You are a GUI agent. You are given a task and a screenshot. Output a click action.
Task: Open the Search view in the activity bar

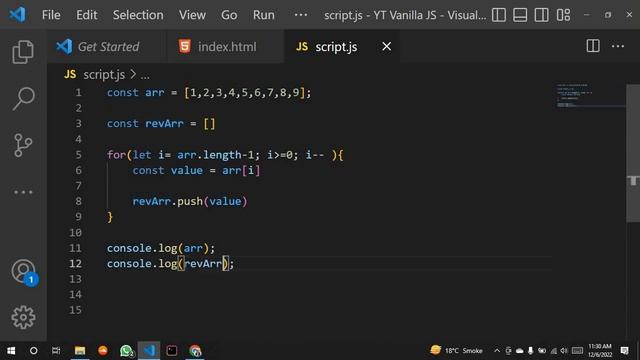23,98
